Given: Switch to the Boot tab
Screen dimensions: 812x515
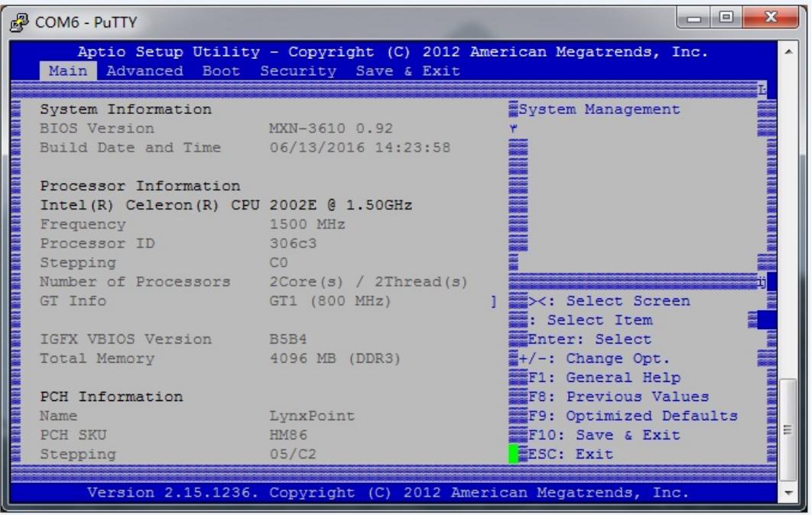Looking at the screenshot, I should (221, 71).
